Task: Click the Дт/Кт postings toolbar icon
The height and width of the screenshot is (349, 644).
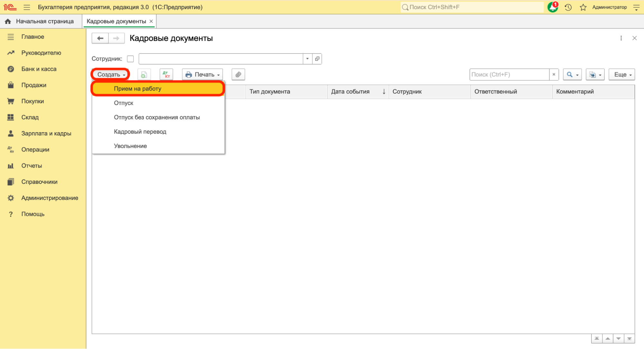Action: tap(166, 75)
